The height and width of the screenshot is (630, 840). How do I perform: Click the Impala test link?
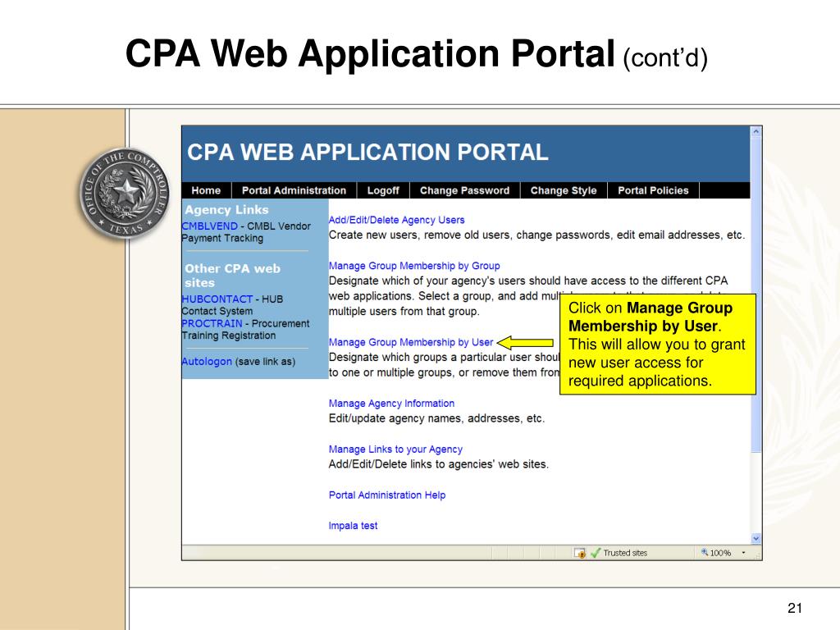click(353, 526)
